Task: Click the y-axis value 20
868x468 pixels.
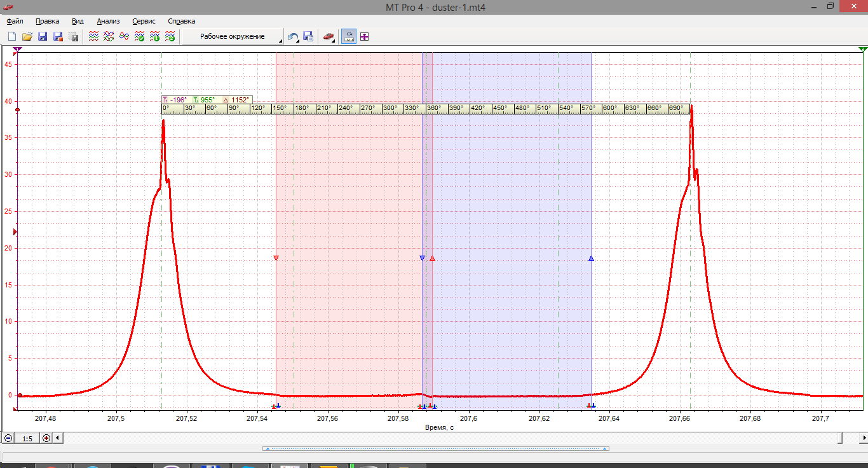Action: (8, 248)
